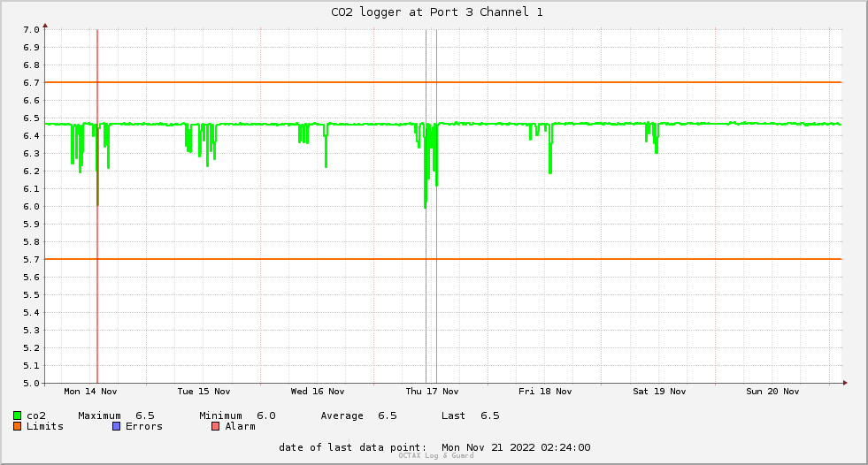
Task: Click the 'date of last data point' label
Action: click(x=353, y=447)
